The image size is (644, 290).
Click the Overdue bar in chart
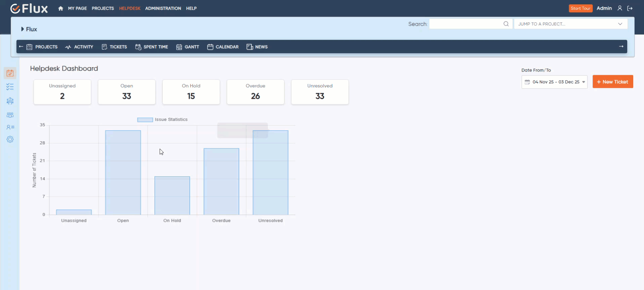pos(222,182)
